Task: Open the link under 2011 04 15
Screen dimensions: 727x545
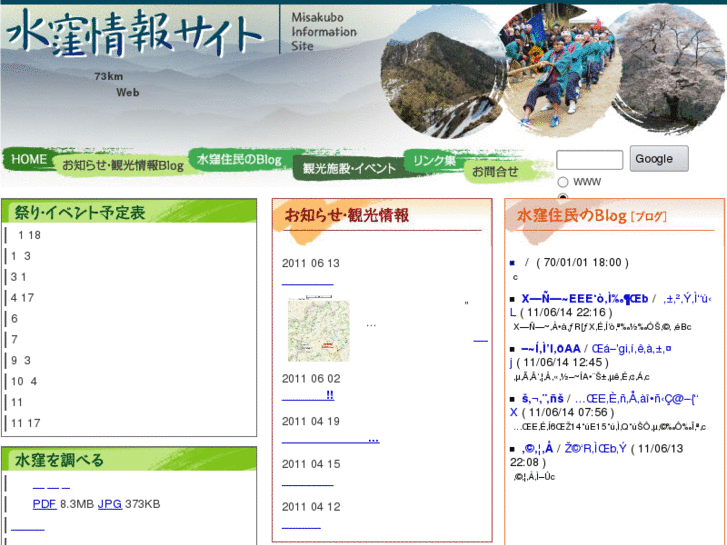Action: [307, 482]
